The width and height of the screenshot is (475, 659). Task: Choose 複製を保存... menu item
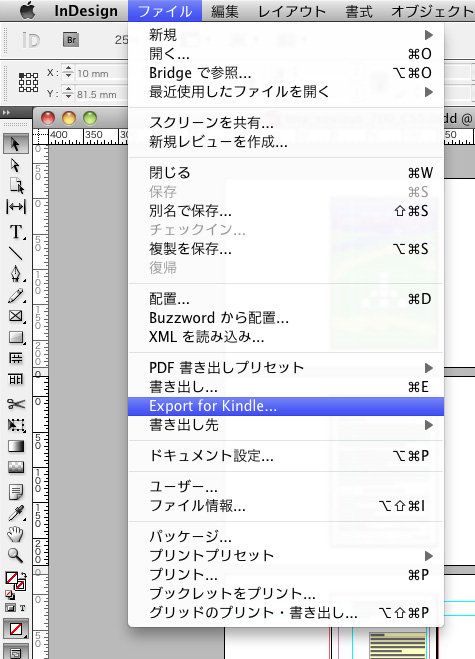tap(286, 249)
